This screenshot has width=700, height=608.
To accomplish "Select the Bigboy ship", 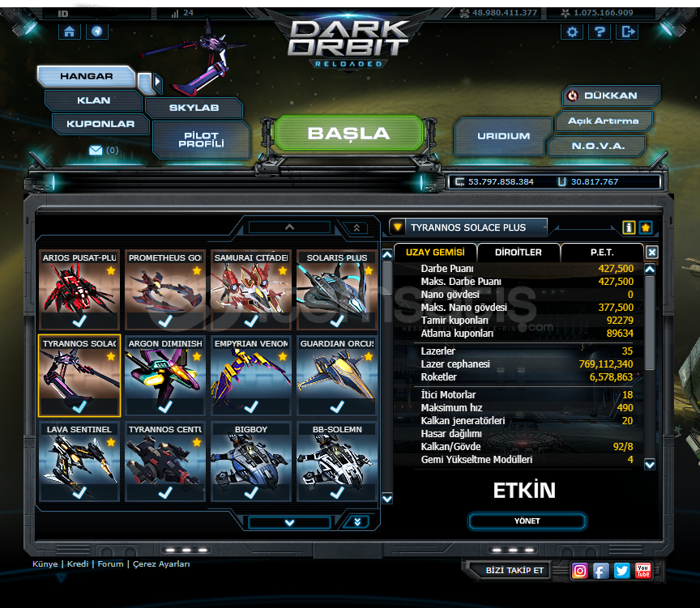I will pos(251,461).
